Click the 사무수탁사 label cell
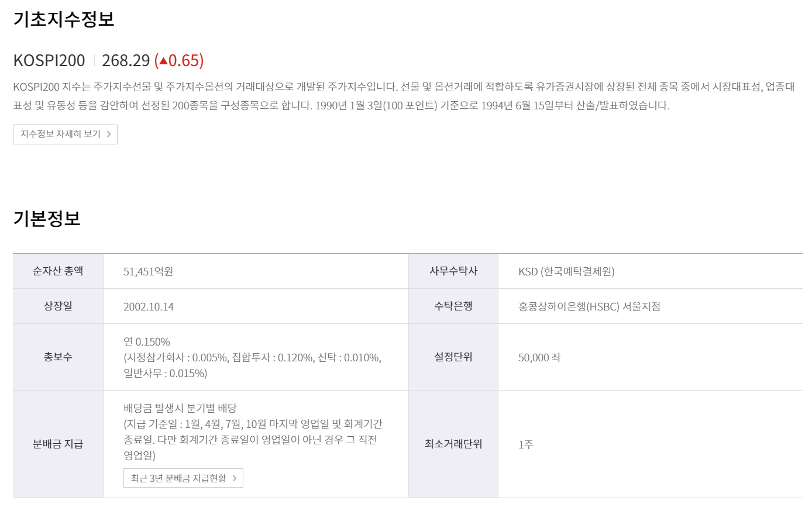The height and width of the screenshot is (511, 812). pos(453,271)
